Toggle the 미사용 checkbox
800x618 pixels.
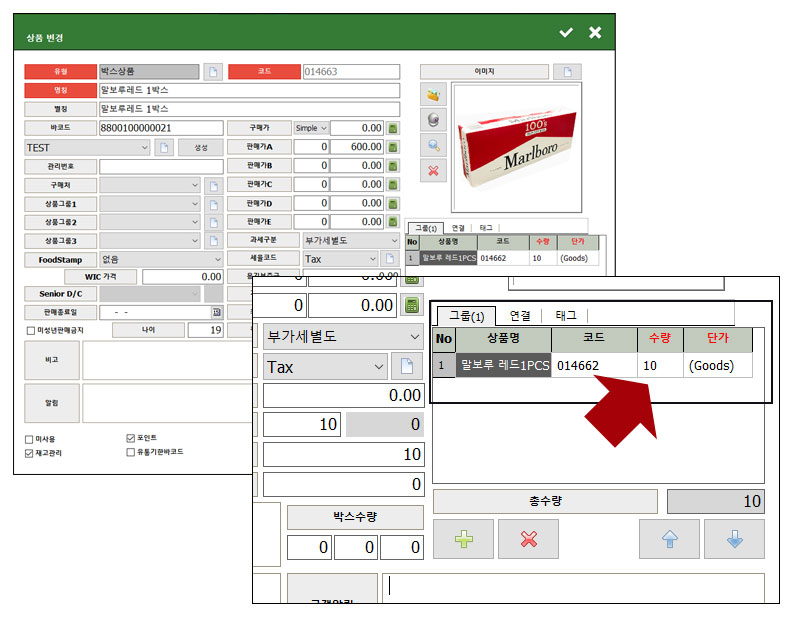click(x=29, y=439)
